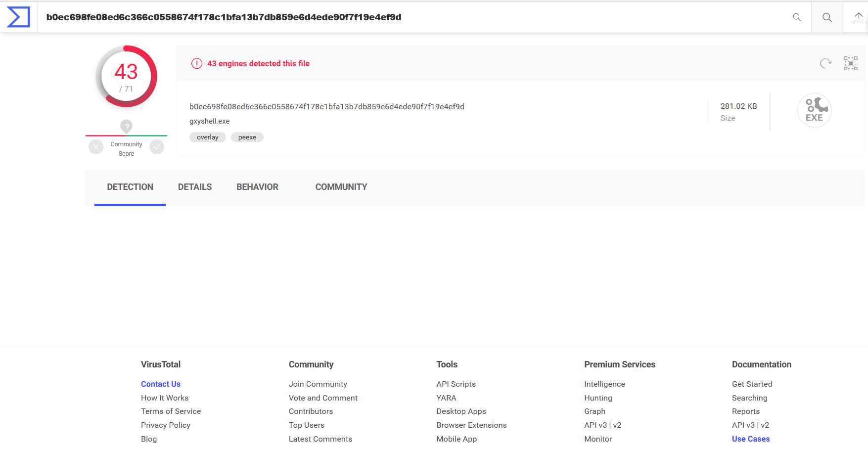Open Latest Comments link
Viewport: 868px width, 449px height.
point(320,439)
